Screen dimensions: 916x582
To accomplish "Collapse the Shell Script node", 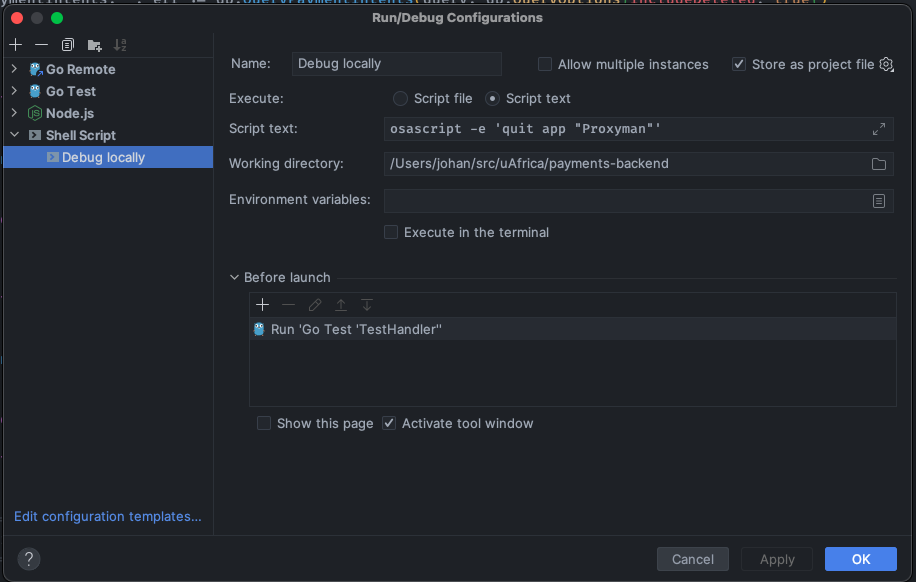I will click(x=15, y=135).
